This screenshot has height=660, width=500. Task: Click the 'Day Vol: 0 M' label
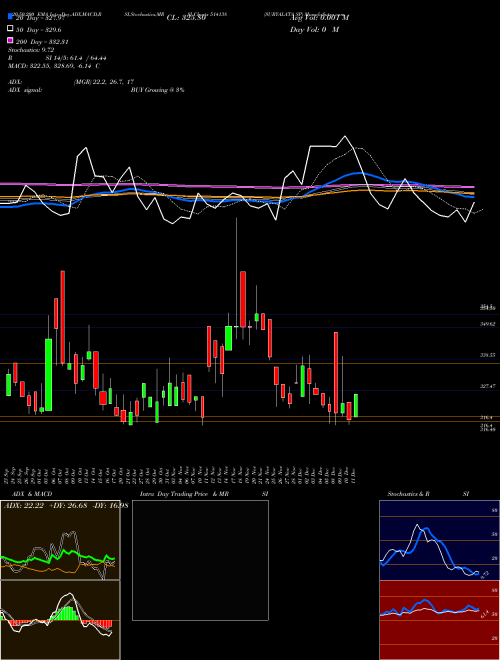click(x=315, y=29)
